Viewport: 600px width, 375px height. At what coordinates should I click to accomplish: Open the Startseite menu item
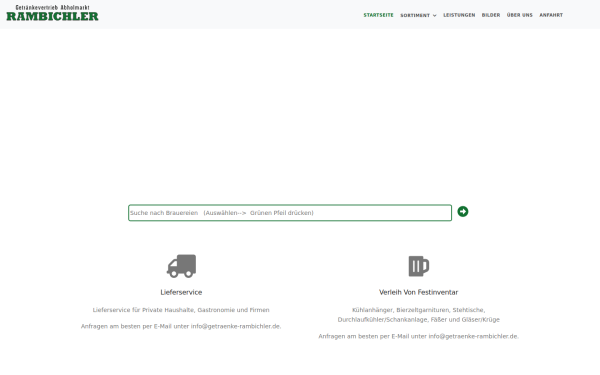tap(378, 15)
